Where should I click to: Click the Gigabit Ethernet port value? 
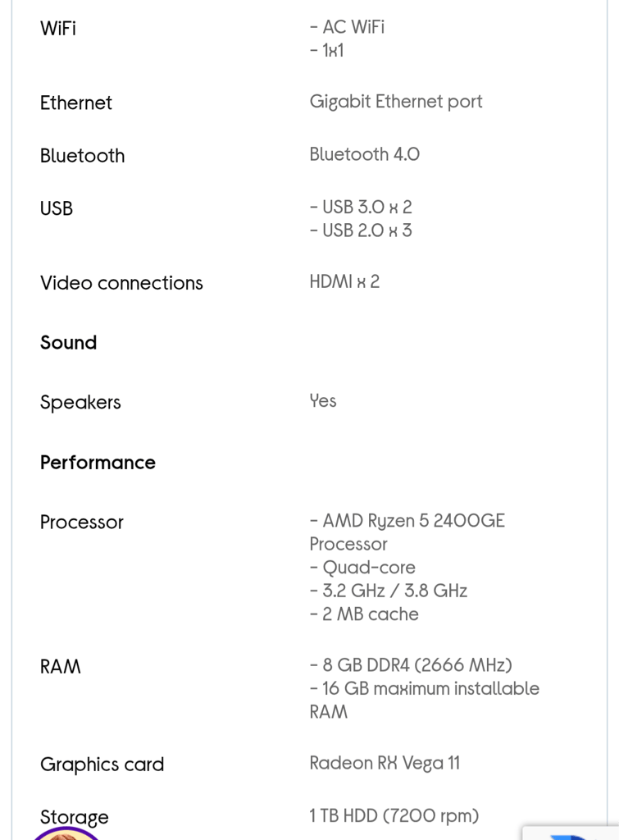point(396,102)
